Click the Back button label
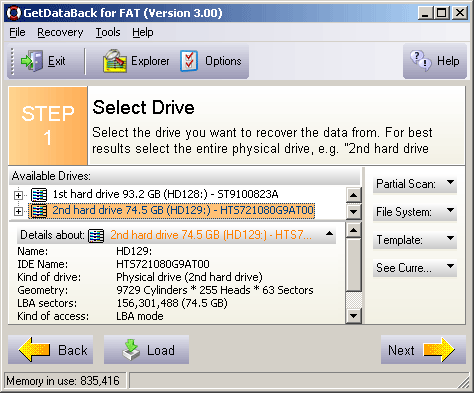The width and height of the screenshot is (474, 393). pyautogui.click(x=73, y=350)
